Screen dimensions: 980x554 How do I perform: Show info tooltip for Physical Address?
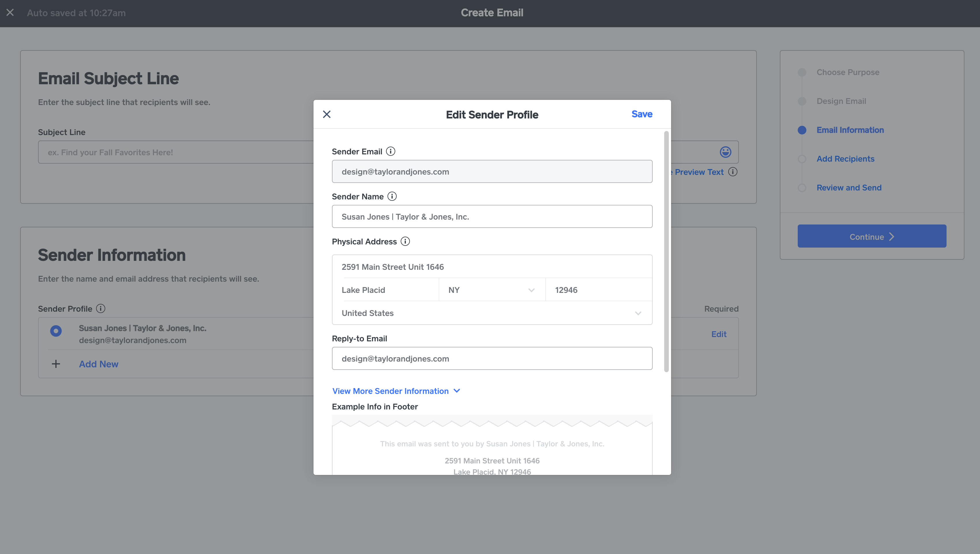coord(405,241)
